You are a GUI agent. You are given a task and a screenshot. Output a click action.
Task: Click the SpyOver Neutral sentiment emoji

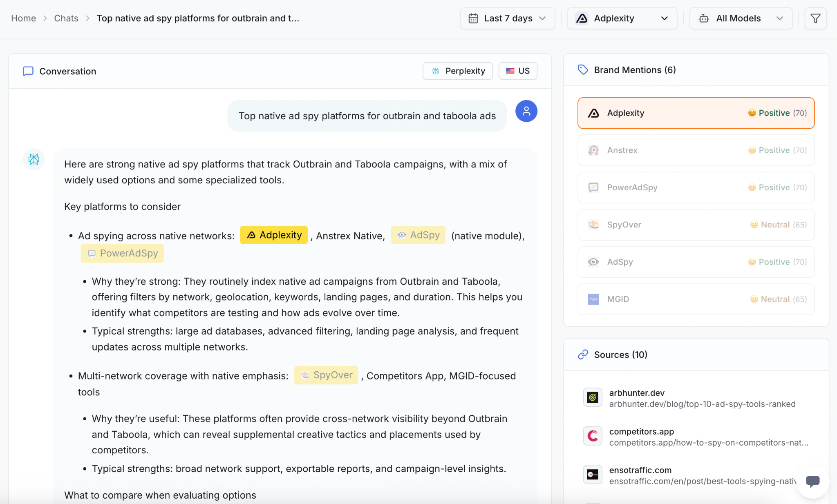pos(754,225)
